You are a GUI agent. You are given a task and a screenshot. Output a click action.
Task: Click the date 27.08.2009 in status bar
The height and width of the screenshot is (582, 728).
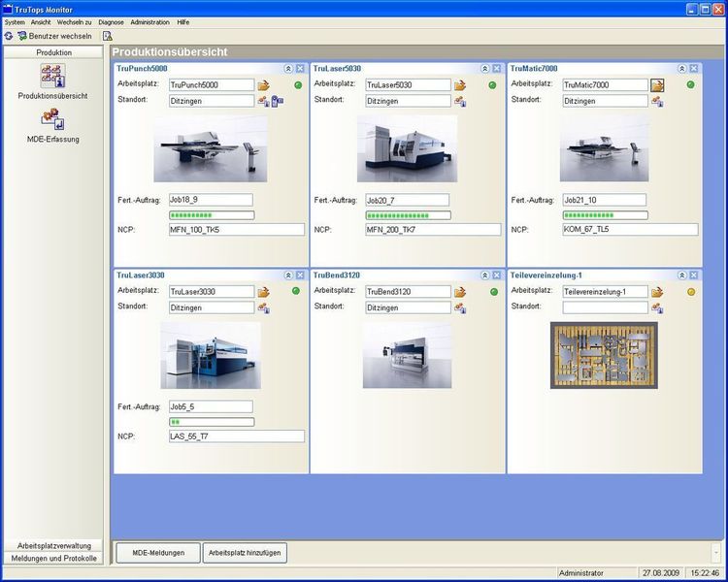pyautogui.click(x=661, y=573)
